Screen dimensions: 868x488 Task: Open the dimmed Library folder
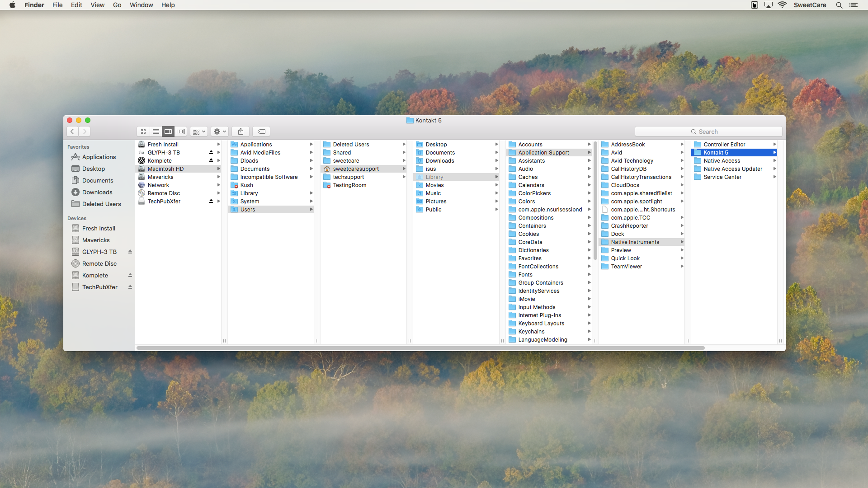pyautogui.click(x=456, y=177)
